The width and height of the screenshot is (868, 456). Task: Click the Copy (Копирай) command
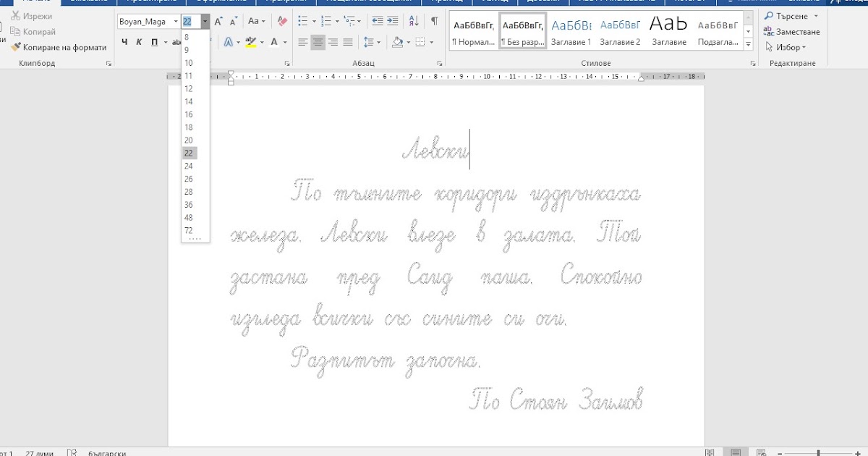point(33,32)
